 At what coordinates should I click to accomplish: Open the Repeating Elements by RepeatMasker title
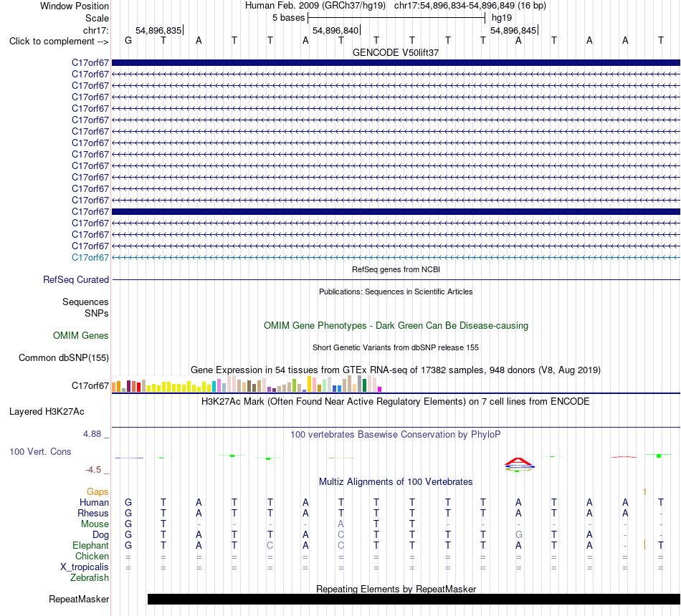pos(396,589)
